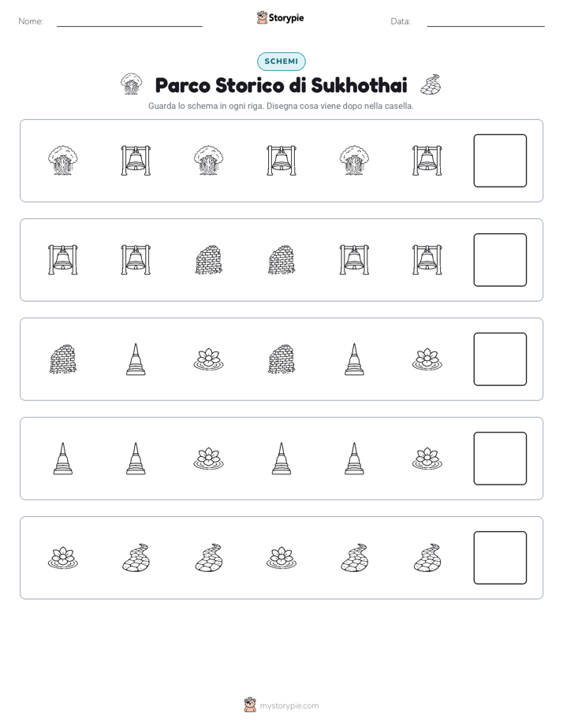Click the last bell icon in row one
The image size is (563, 728).
click(427, 161)
